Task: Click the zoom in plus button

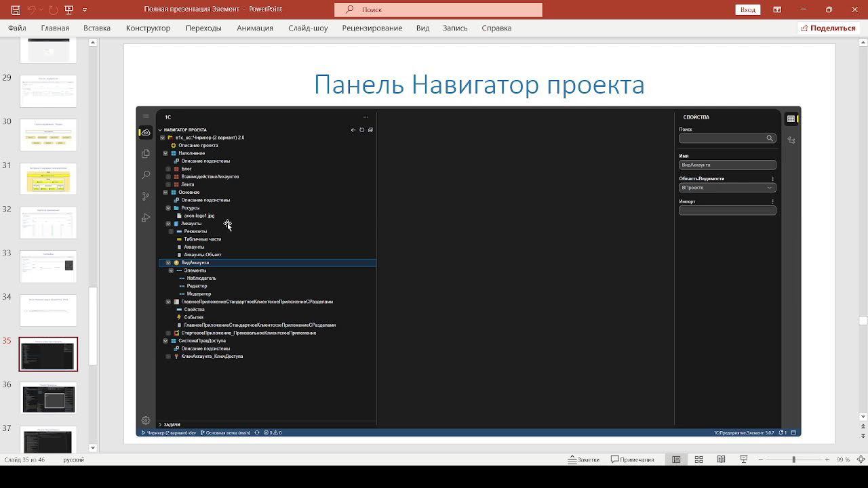Action: click(827, 460)
